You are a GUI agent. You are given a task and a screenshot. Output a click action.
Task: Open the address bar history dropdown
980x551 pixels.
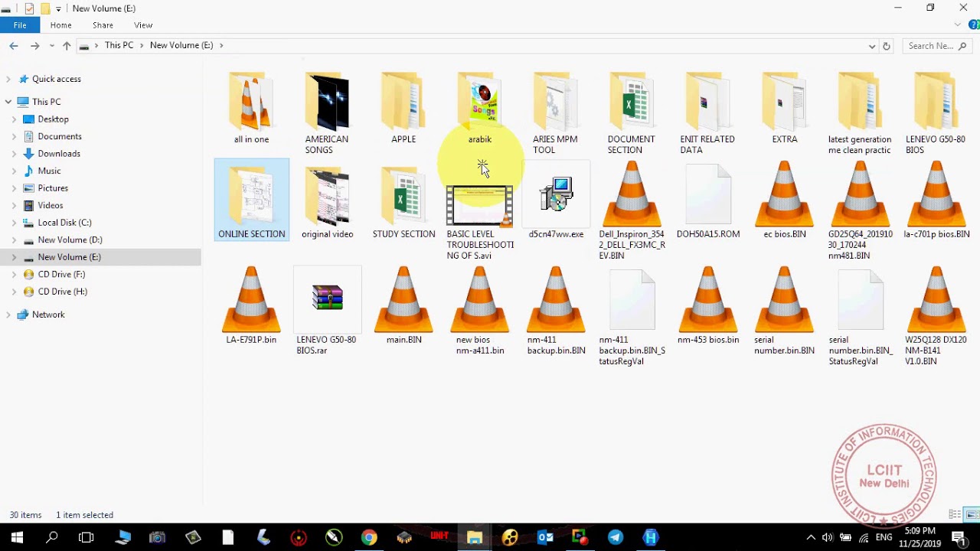tap(871, 46)
